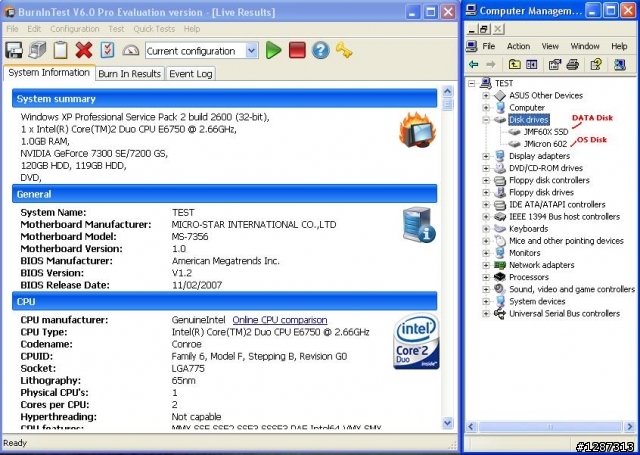This screenshot has width=640, height=455.
Task: Select Sound, video and game controllers
Action: 572,289
